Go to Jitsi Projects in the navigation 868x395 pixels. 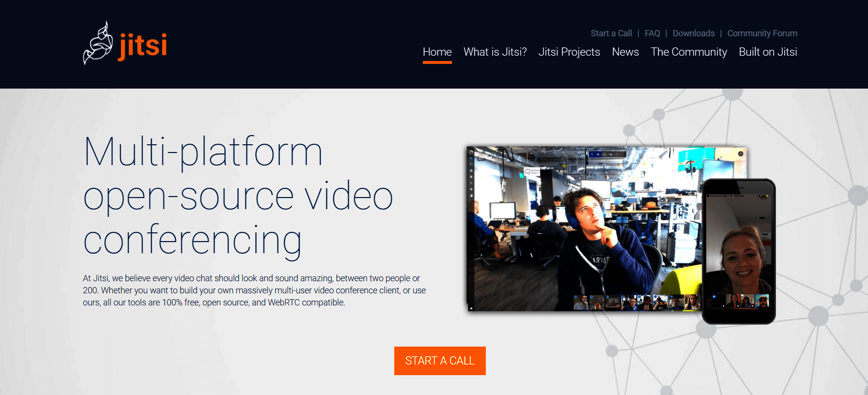(x=569, y=52)
